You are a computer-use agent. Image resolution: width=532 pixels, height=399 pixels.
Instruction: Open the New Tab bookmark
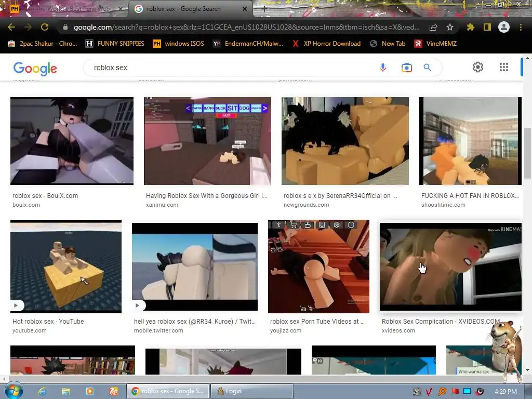(x=388, y=44)
